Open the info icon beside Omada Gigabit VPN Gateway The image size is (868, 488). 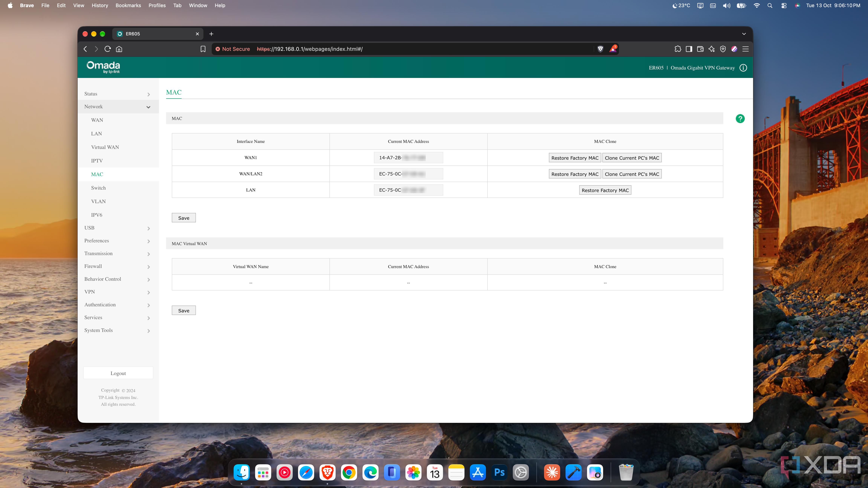[x=743, y=68]
